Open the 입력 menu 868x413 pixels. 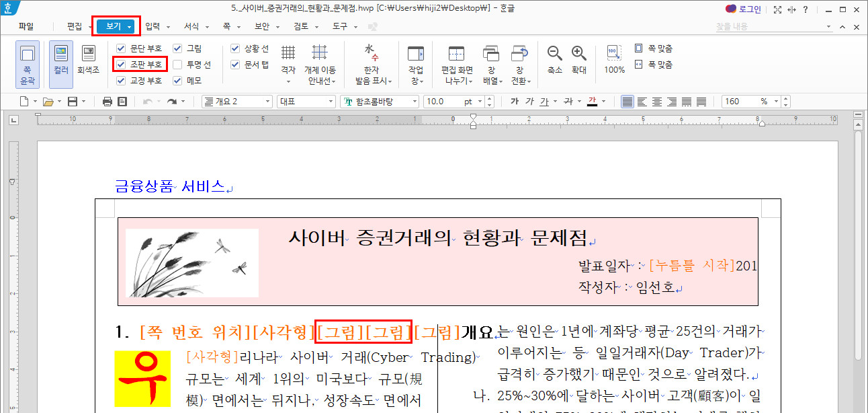tap(153, 27)
